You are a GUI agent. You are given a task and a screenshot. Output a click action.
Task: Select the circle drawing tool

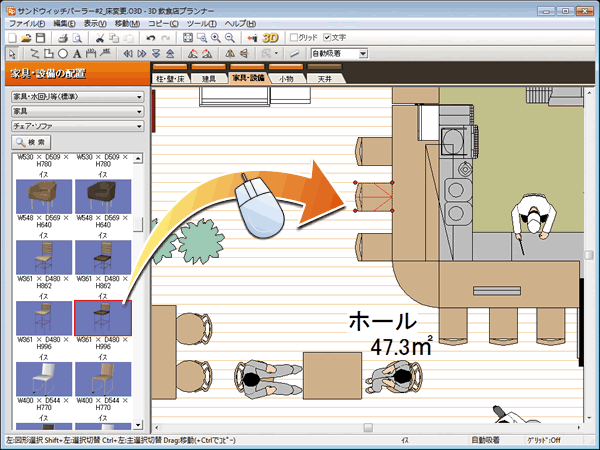pyautogui.click(x=63, y=53)
